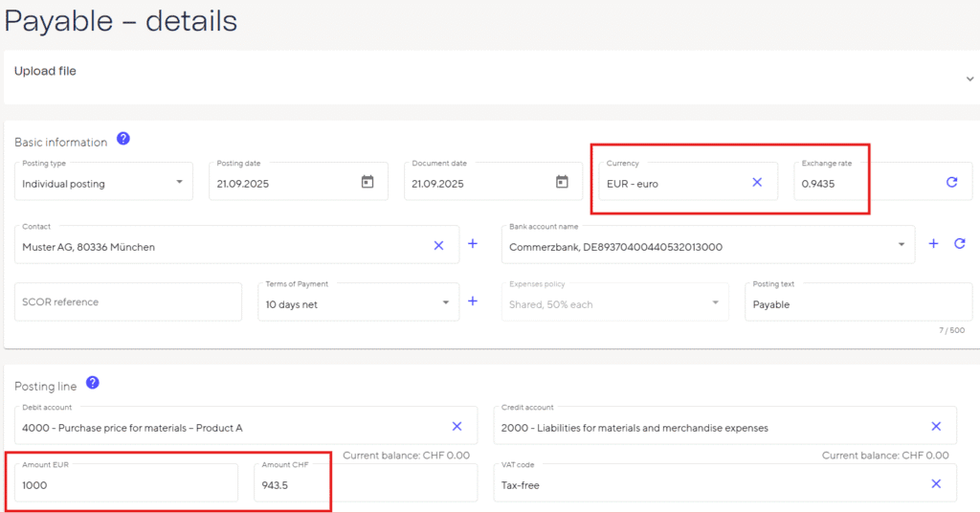980x513 pixels.
Task: Open the Basic information help tooltip
Action: (x=123, y=139)
